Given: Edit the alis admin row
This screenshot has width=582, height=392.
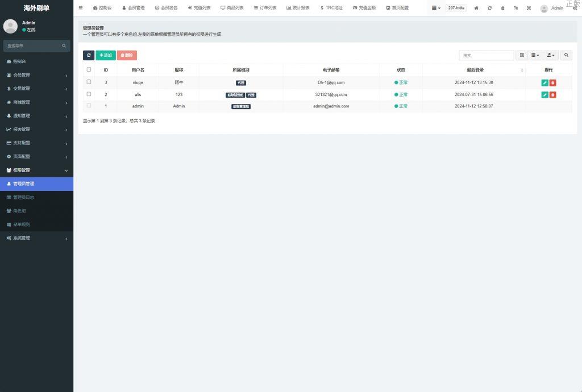Looking at the screenshot, I should pyautogui.click(x=544, y=94).
